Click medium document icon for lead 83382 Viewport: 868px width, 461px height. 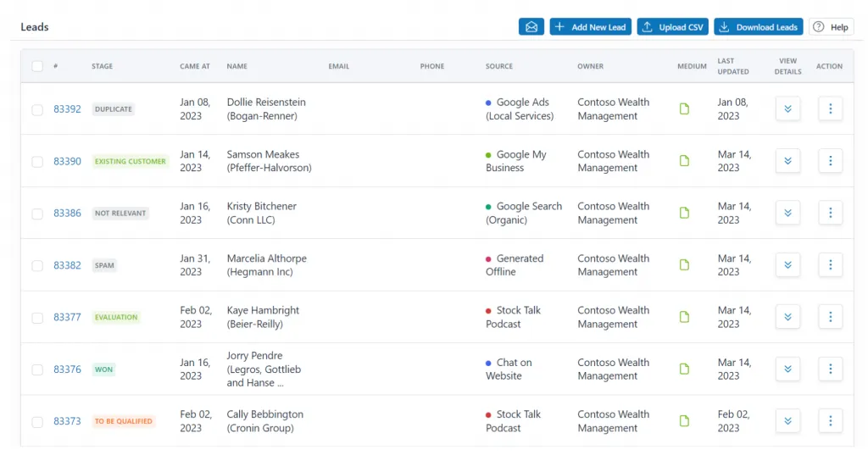pyautogui.click(x=684, y=265)
